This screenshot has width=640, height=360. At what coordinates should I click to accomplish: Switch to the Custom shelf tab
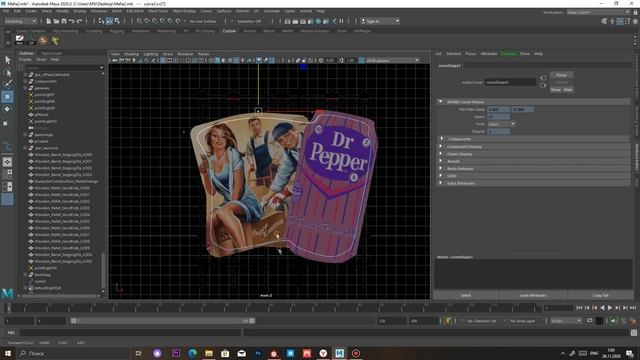click(x=229, y=31)
